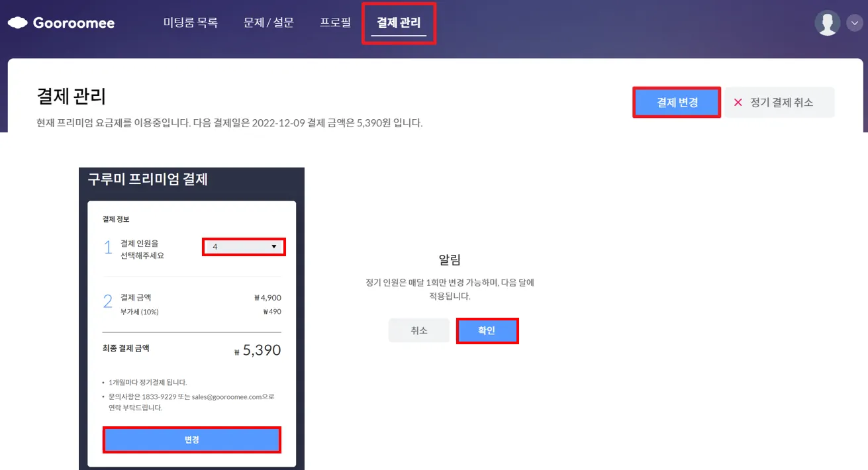This screenshot has height=470, width=868.
Task: Click the 알림 dialog title
Action: [450, 259]
